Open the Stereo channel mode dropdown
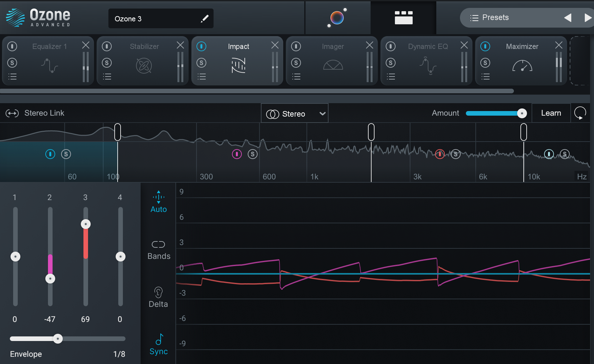594x364 pixels. click(x=295, y=114)
